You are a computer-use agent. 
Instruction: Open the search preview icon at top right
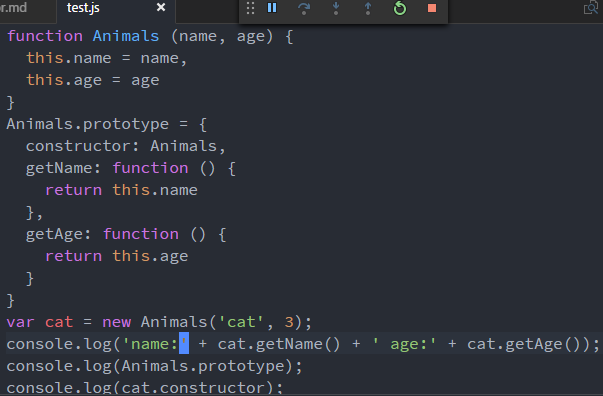[591, 8]
